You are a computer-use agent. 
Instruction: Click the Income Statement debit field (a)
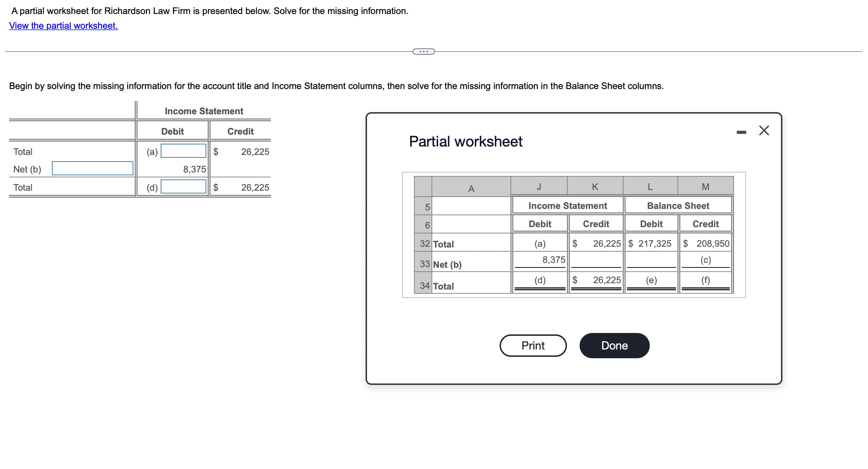pos(183,151)
